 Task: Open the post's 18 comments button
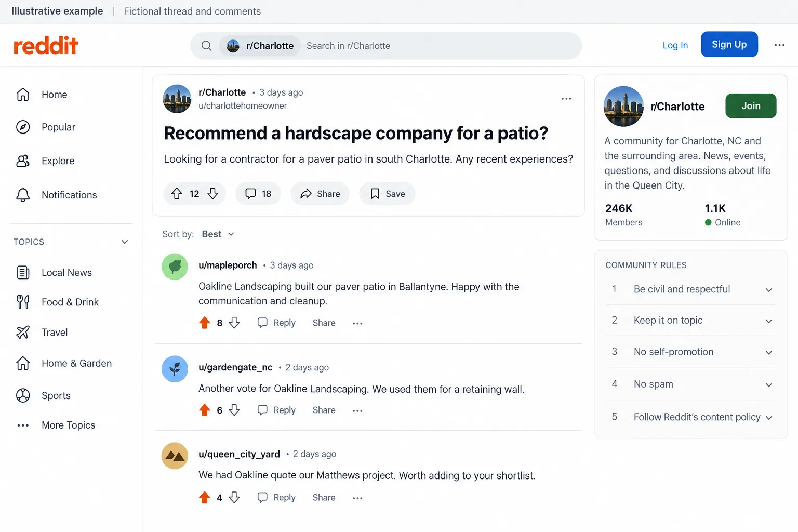pos(258,194)
